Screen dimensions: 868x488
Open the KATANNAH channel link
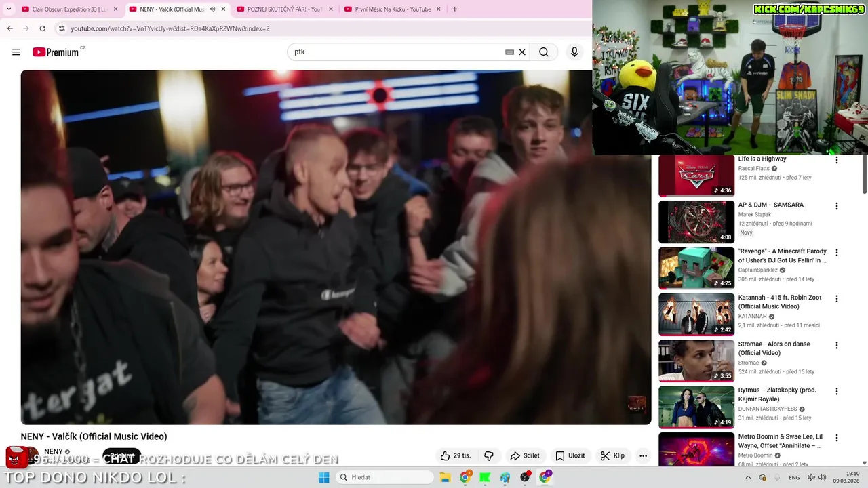pos(752,316)
